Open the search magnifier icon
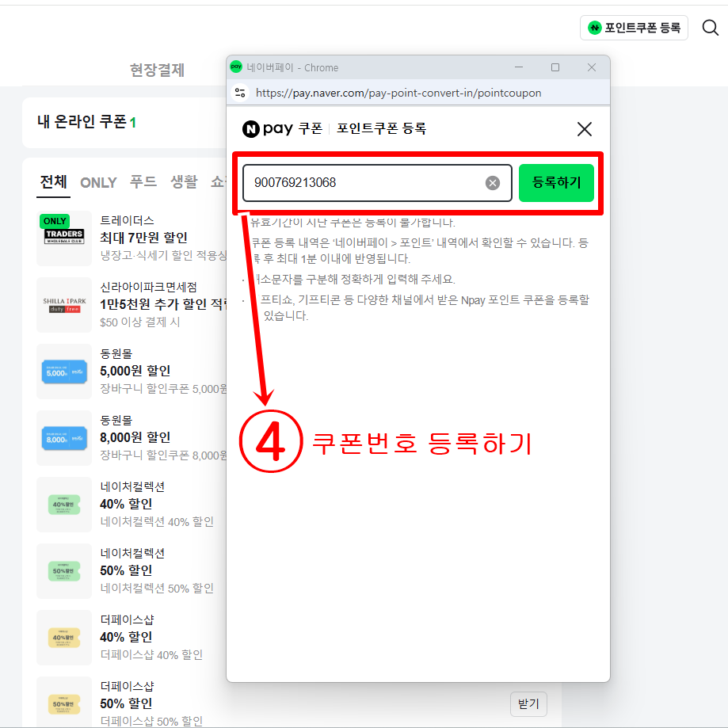Screen dimensions: 728x728 710,28
